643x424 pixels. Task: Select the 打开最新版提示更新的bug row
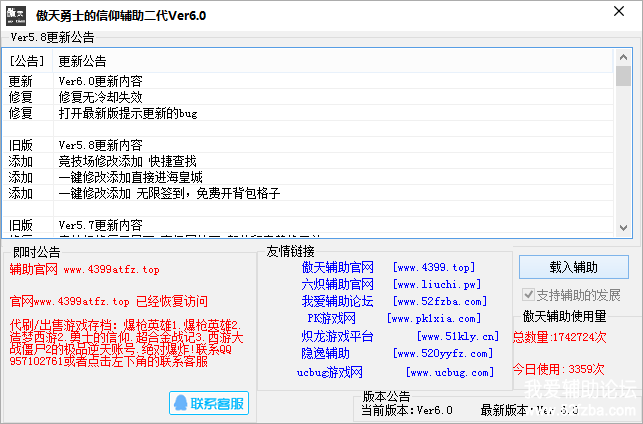coord(308,113)
